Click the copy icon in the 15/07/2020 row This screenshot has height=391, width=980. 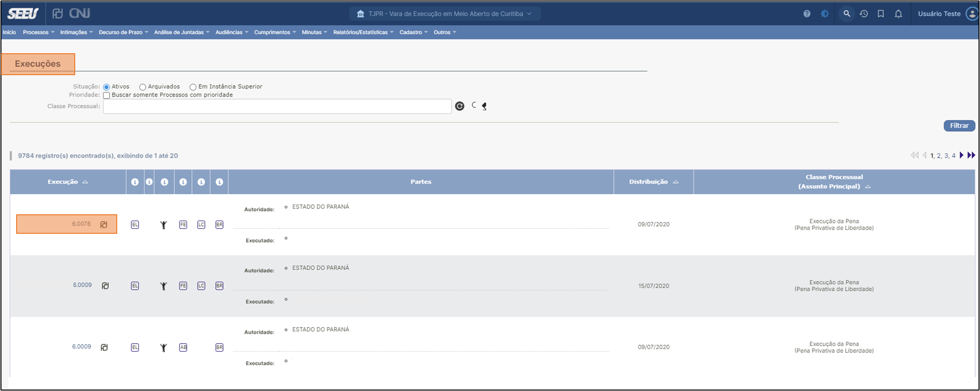click(105, 286)
